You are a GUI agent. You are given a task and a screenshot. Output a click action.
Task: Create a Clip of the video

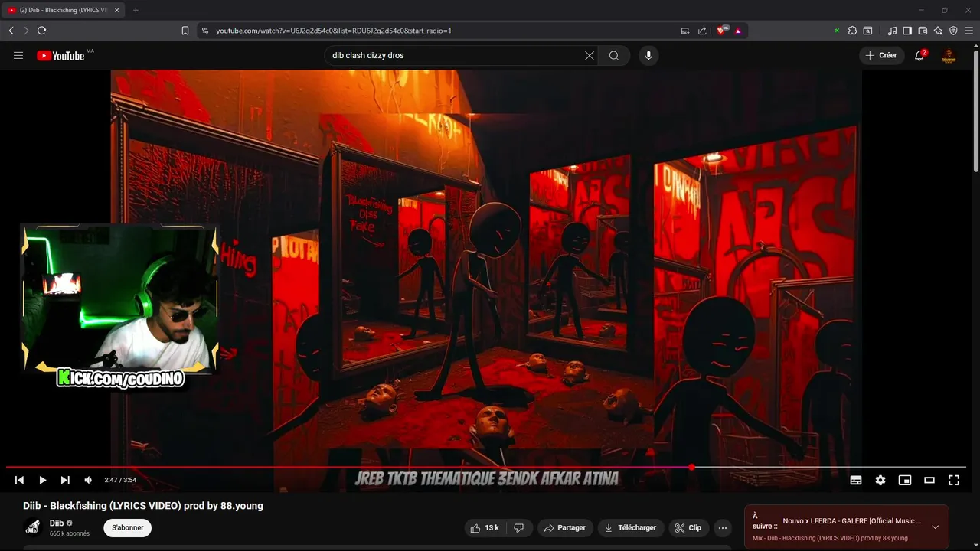click(x=688, y=527)
